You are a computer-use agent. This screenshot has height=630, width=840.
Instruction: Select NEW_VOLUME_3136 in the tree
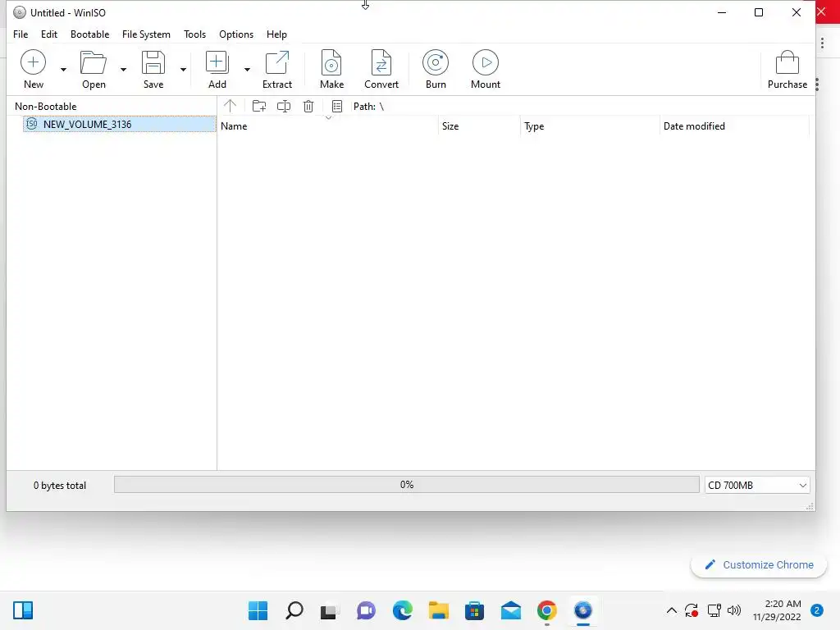(119, 125)
